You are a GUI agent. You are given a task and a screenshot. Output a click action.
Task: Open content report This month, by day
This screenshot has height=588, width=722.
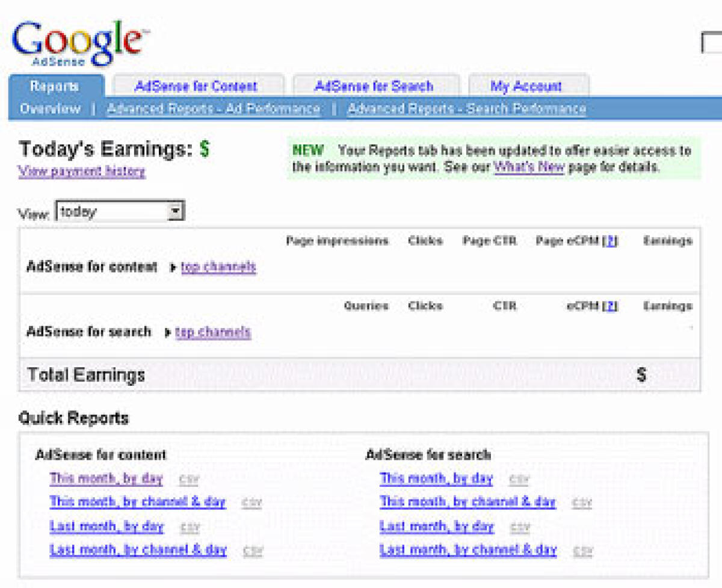tap(106, 478)
